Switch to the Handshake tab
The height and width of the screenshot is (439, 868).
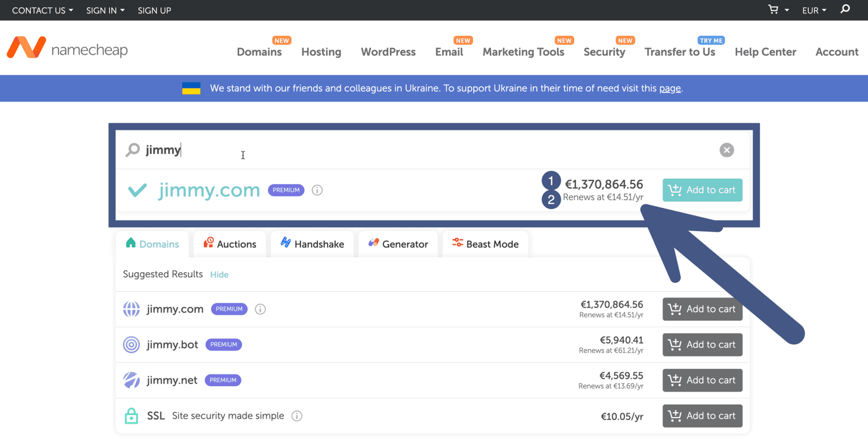(x=312, y=244)
